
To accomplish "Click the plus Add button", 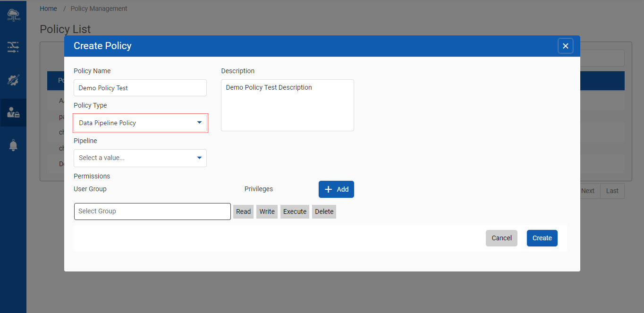I will coord(336,189).
